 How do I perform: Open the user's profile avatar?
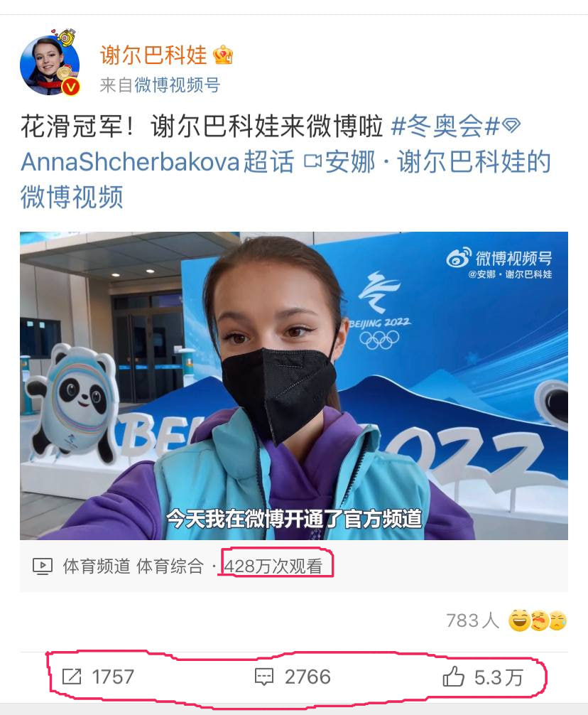tap(49, 64)
